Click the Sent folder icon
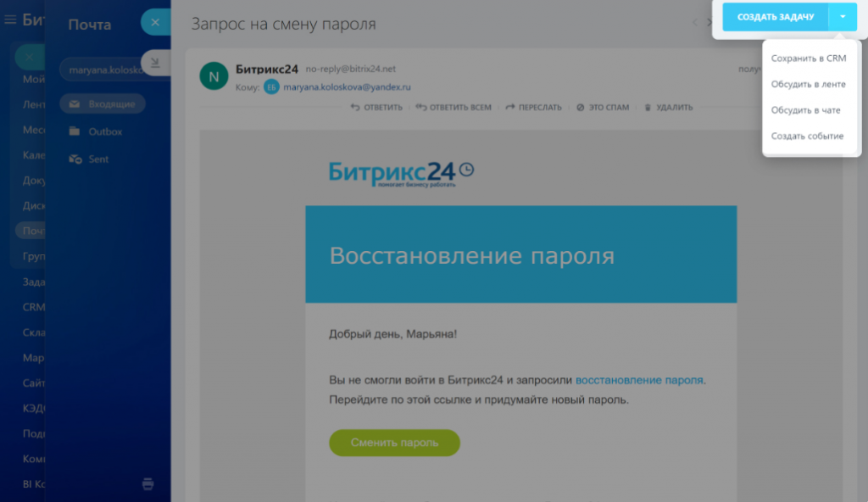This screenshot has width=868, height=502. click(75, 159)
